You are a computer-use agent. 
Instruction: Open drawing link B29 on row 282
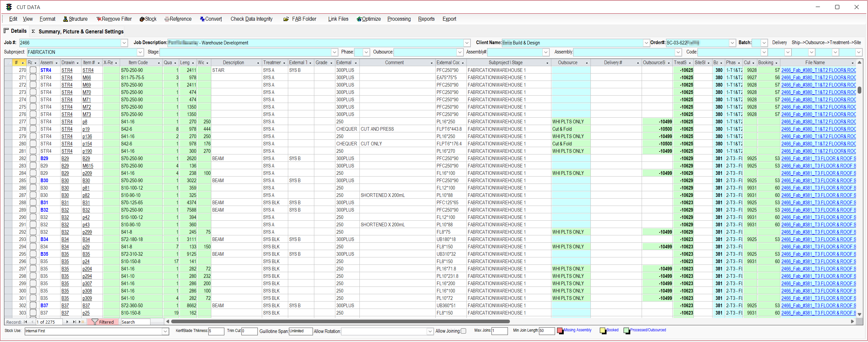pos(65,158)
